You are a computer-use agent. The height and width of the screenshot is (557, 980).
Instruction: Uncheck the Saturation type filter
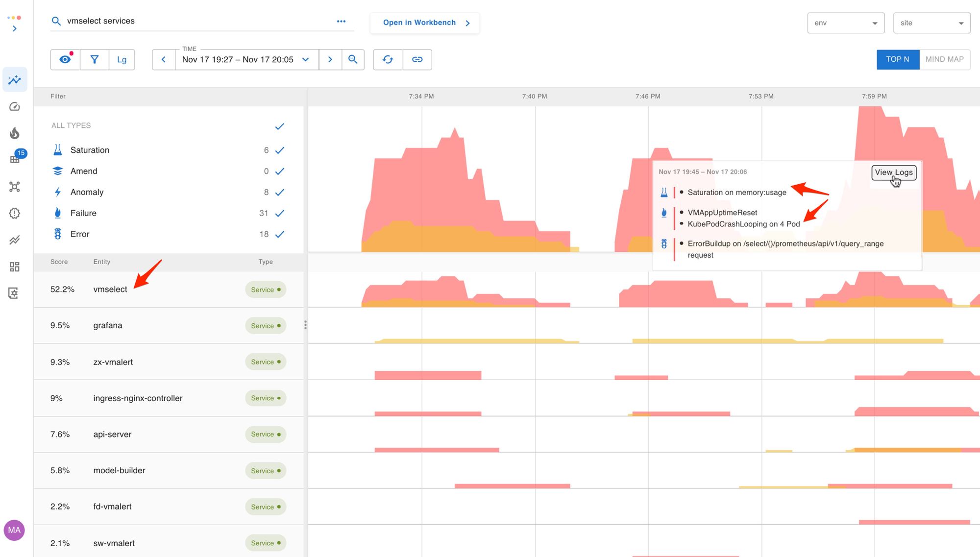pos(279,150)
